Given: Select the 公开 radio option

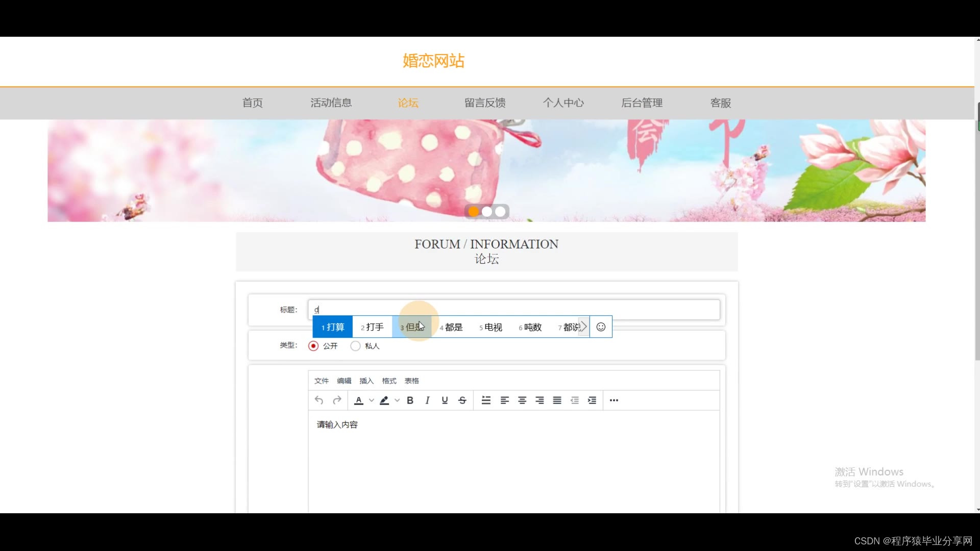Looking at the screenshot, I should click(313, 346).
